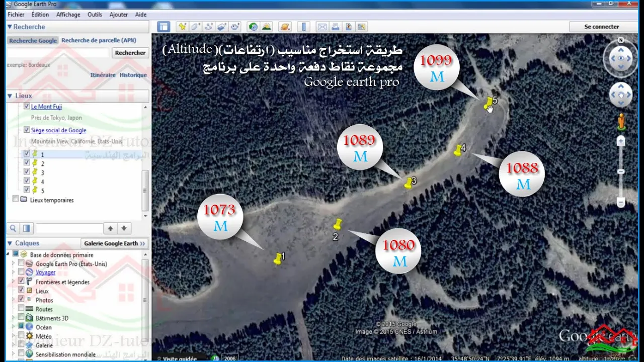
Task: Click the Print toolbar icon
Action: point(335,27)
